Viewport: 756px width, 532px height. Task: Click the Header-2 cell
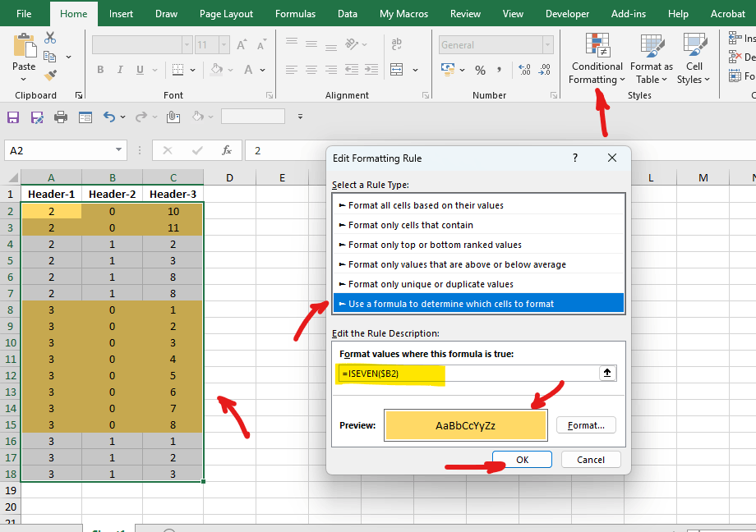tap(112, 195)
